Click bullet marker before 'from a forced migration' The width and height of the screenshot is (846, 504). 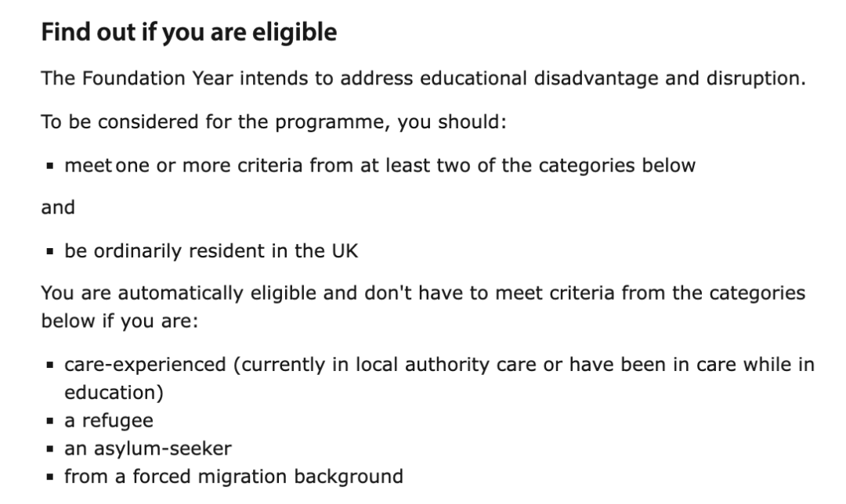coord(50,477)
